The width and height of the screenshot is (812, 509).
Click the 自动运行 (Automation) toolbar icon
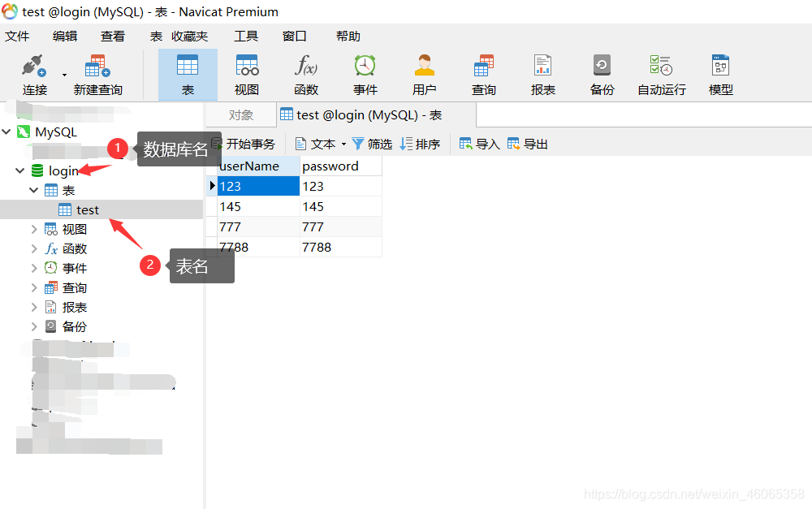point(661,73)
